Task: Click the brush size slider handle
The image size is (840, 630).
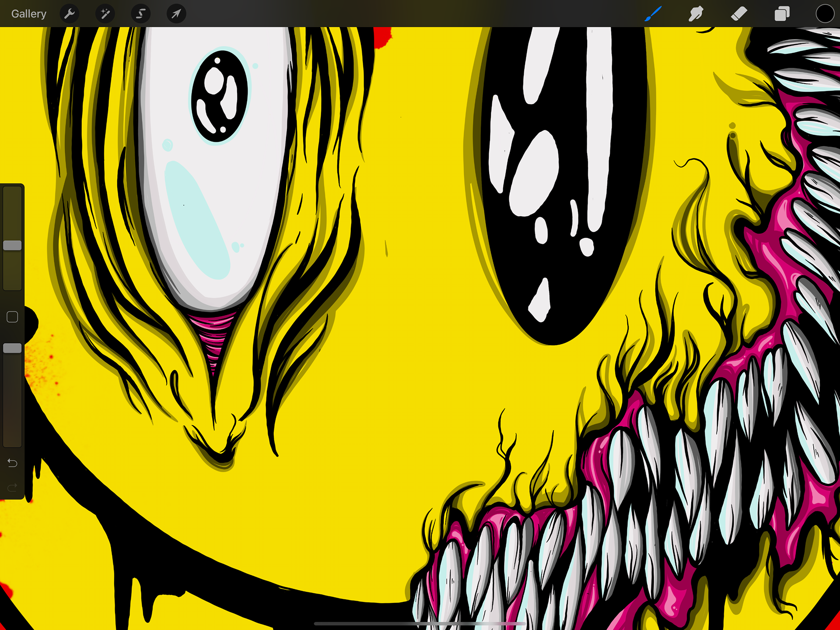Action: (12, 245)
